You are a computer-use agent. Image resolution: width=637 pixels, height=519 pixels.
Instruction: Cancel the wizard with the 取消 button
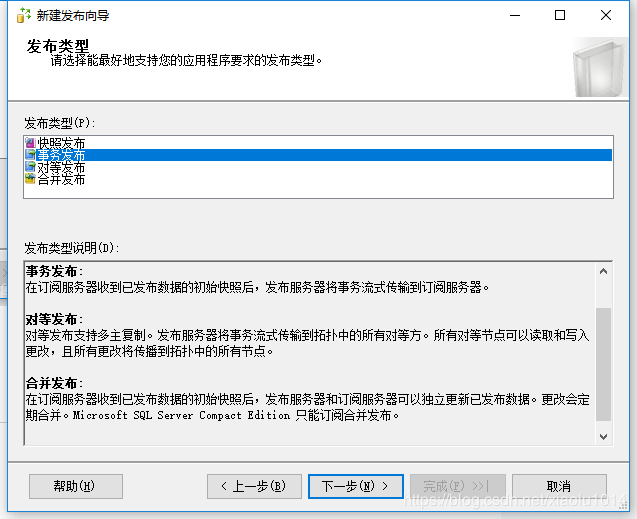[559, 486]
